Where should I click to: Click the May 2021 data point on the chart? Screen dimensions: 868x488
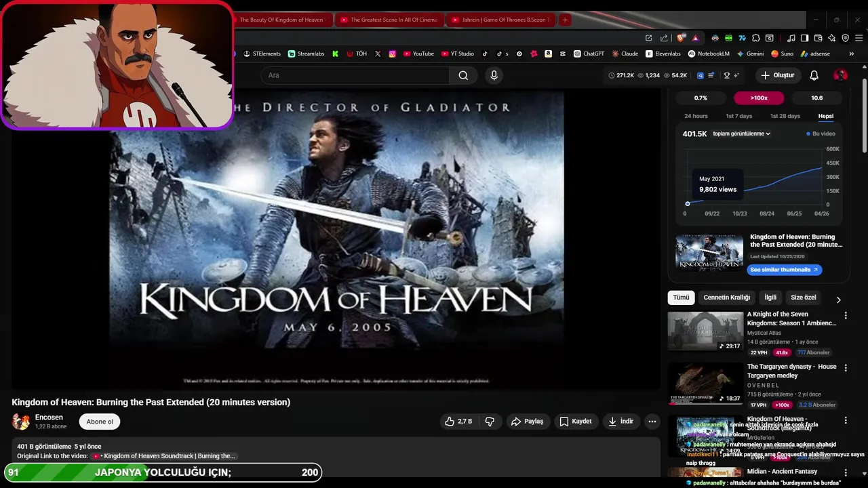[x=688, y=203]
